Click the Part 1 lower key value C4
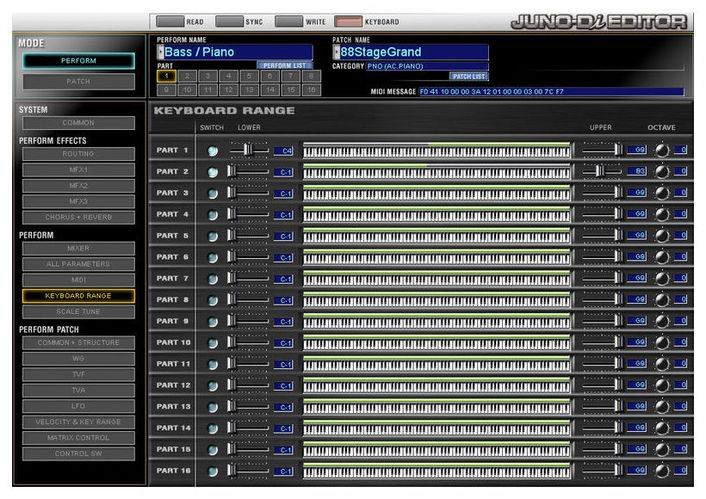 (x=284, y=151)
